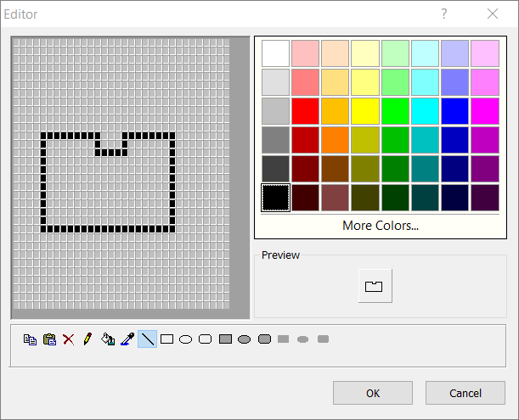Screen dimensions: 519x420
Task: Choose the outlined Ellipse tool
Action: pyautogui.click(x=185, y=339)
